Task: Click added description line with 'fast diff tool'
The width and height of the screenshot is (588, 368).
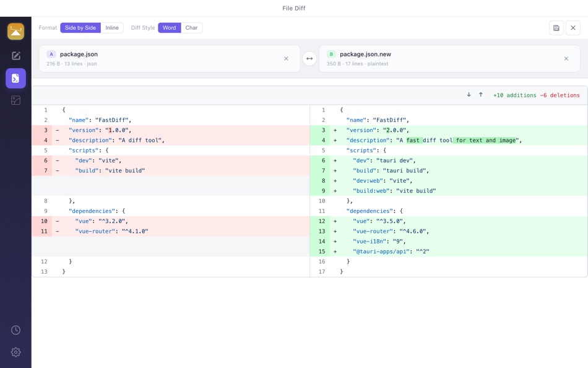Action: point(449,141)
